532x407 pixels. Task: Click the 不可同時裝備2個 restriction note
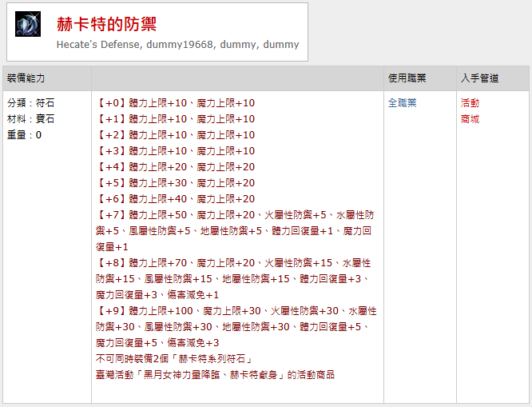click(173, 359)
